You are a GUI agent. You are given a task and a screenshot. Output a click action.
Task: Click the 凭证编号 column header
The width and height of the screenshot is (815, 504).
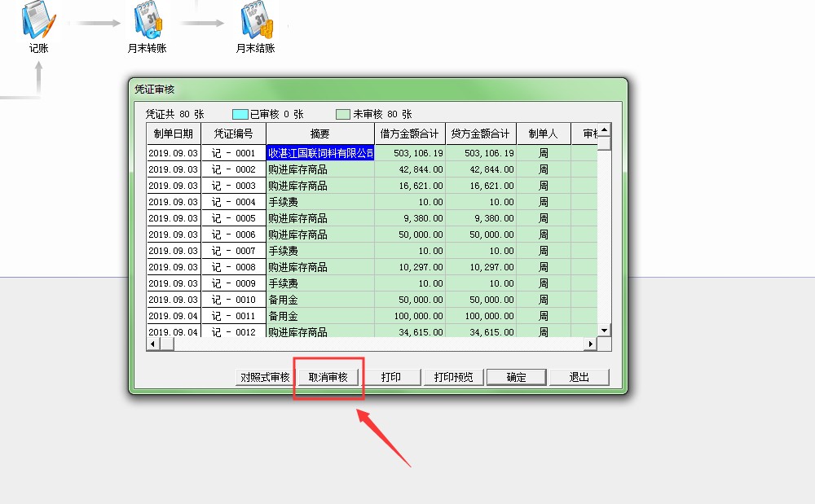(x=234, y=134)
